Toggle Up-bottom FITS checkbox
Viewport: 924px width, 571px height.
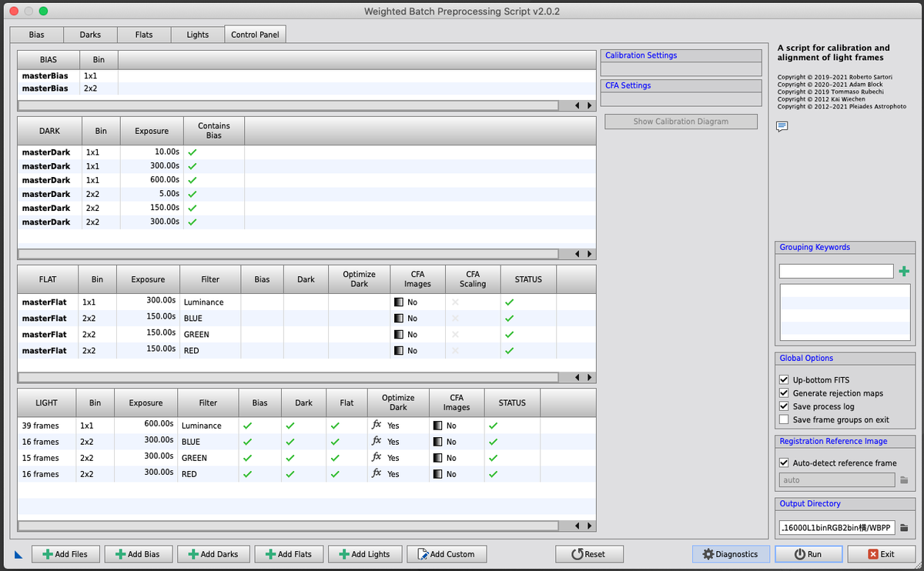[784, 380]
